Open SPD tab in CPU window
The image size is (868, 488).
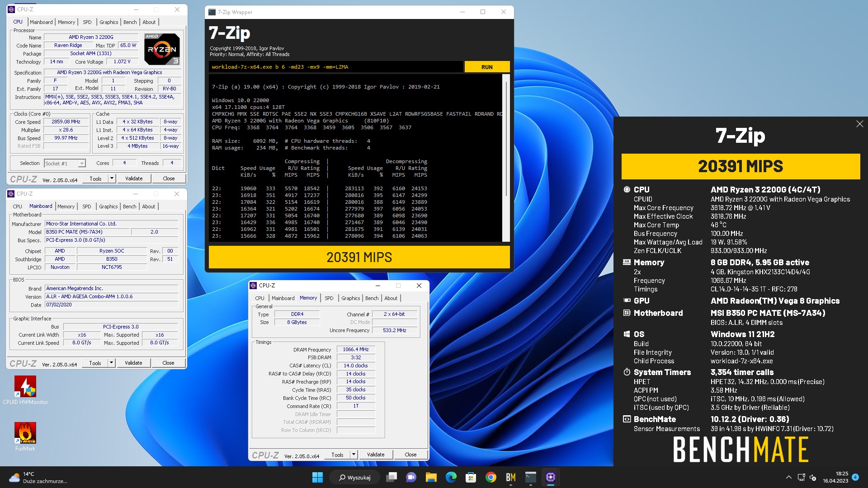87,22
